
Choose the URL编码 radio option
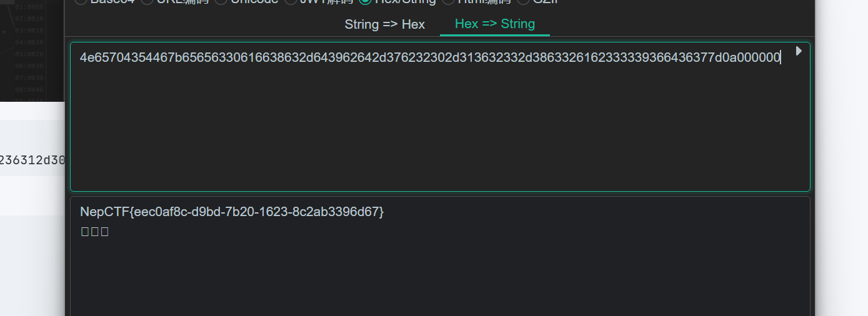(147, 1)
